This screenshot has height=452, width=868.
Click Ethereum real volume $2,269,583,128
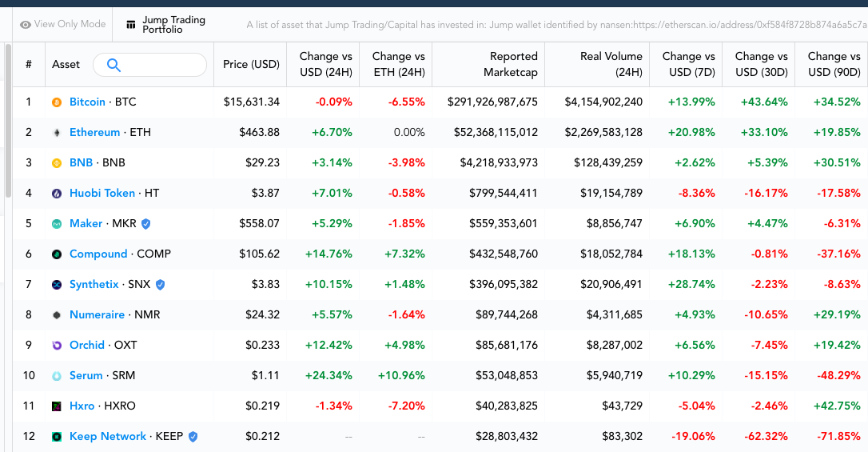pos(603,132)
